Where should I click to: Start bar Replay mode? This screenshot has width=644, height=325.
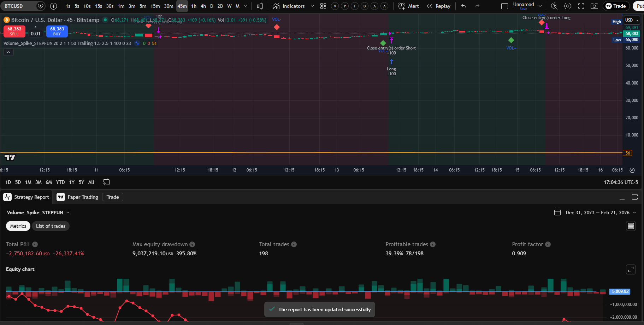pyautogui.click(x=438, y=6)
